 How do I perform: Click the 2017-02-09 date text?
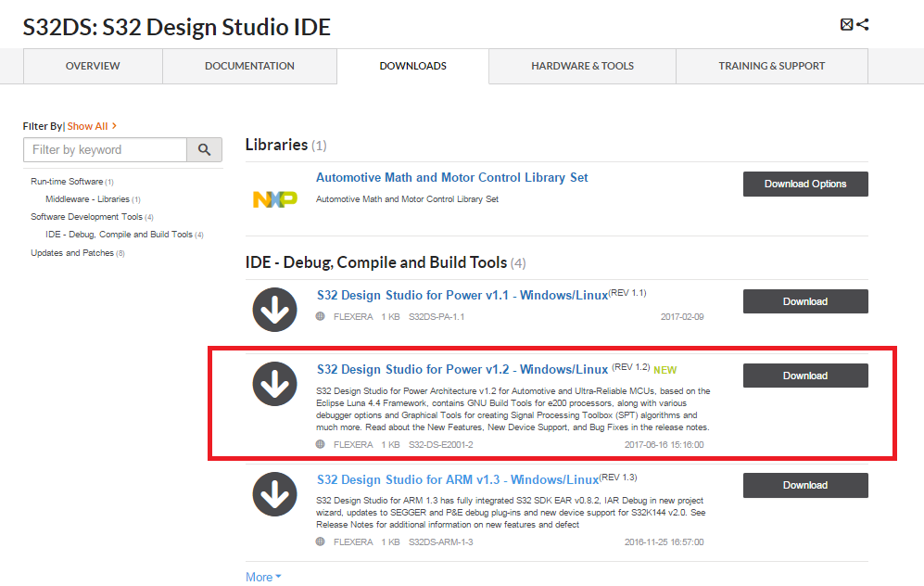coord(682,316)
